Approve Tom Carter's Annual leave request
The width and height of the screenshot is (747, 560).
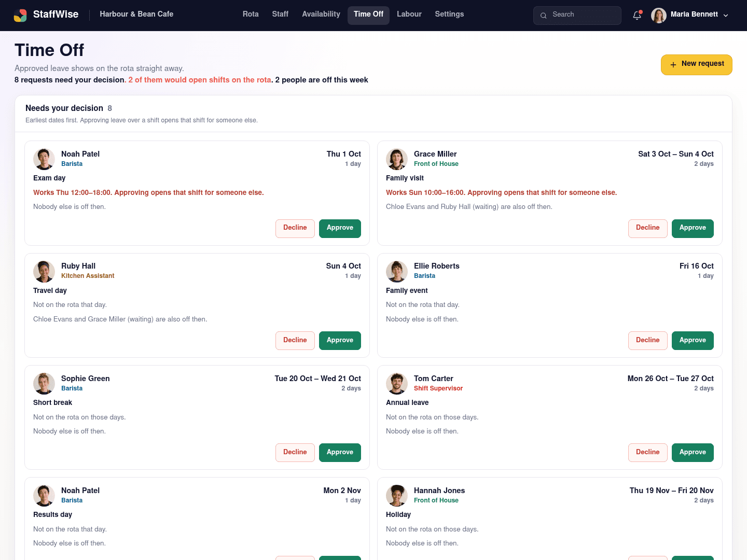click(x=693, y=453)
